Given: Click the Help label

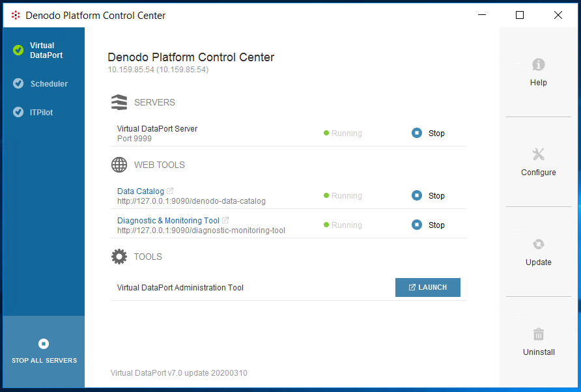Looking at the screenshot, I should 539,83.
